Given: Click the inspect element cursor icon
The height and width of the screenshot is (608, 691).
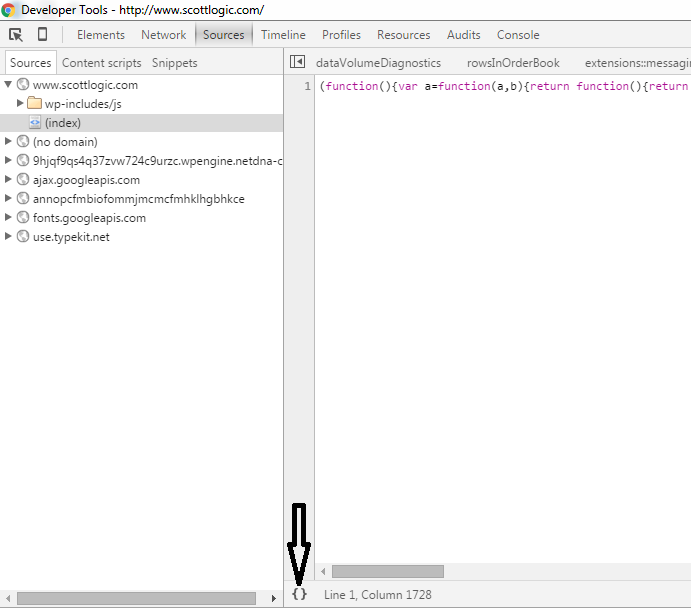Looking at the screenshot, I should pos(16,34).
